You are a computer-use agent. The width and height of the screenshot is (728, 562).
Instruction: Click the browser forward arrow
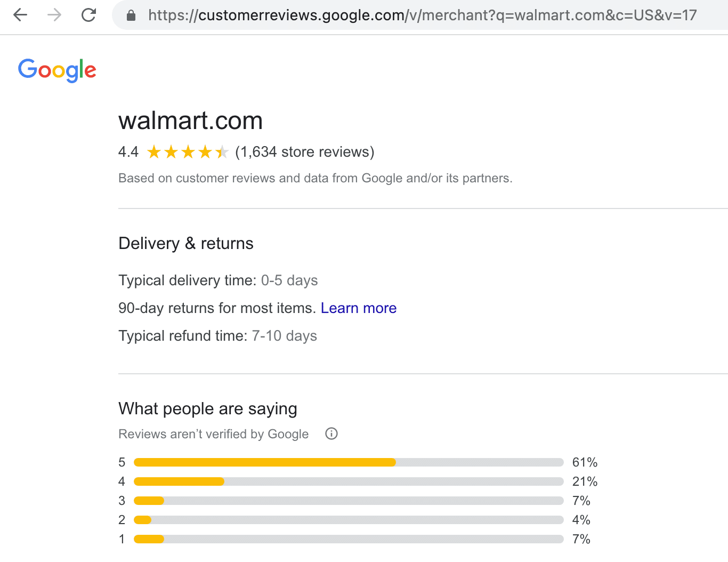(54, 15)
